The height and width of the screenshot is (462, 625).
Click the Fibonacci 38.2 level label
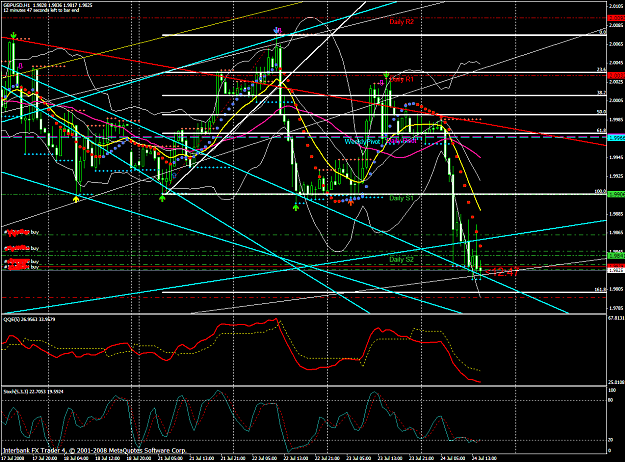601,92
